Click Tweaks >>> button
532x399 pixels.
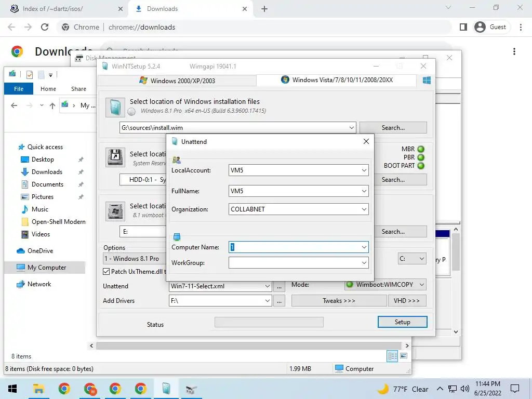pyautogui.click(x=339, y=301)
